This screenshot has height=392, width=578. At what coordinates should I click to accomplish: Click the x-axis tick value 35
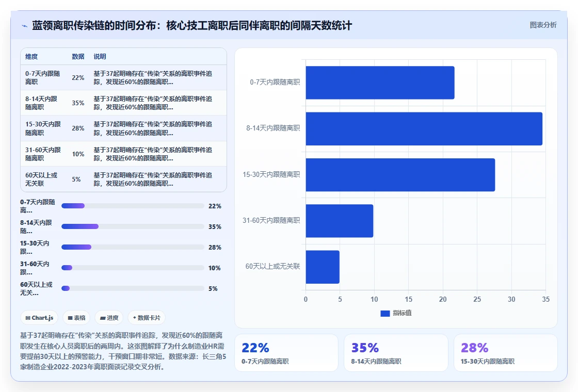(545, 300)
